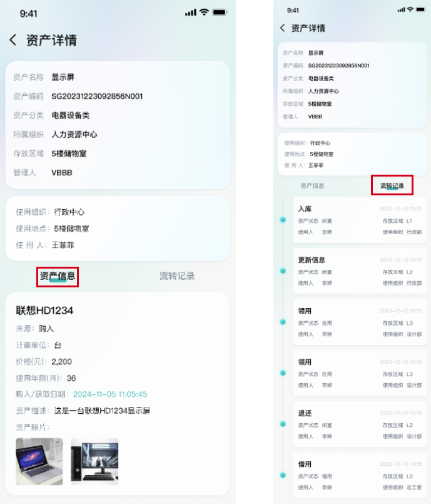Open the desktop monitor asset photo thumbnail
This screenshot has width=431, height=504.
94,461
